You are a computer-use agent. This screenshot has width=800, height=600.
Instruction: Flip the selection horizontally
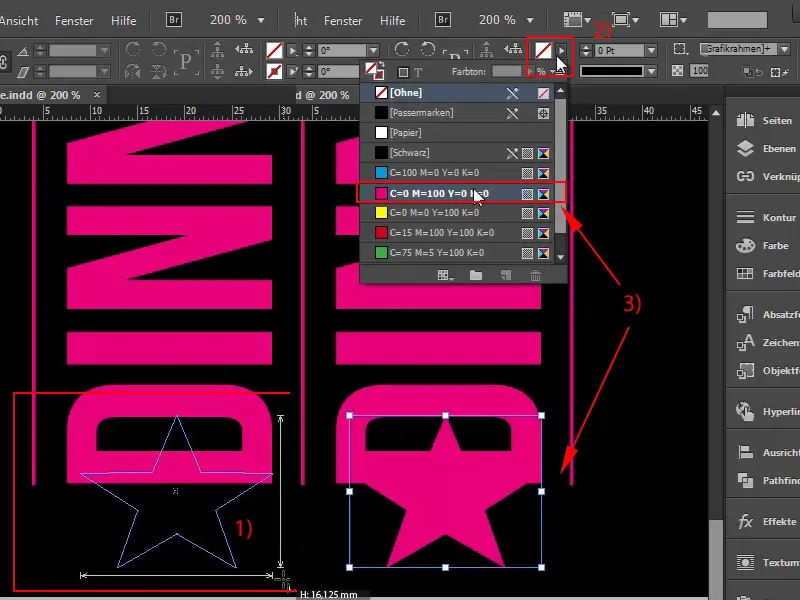pos(133,71)
